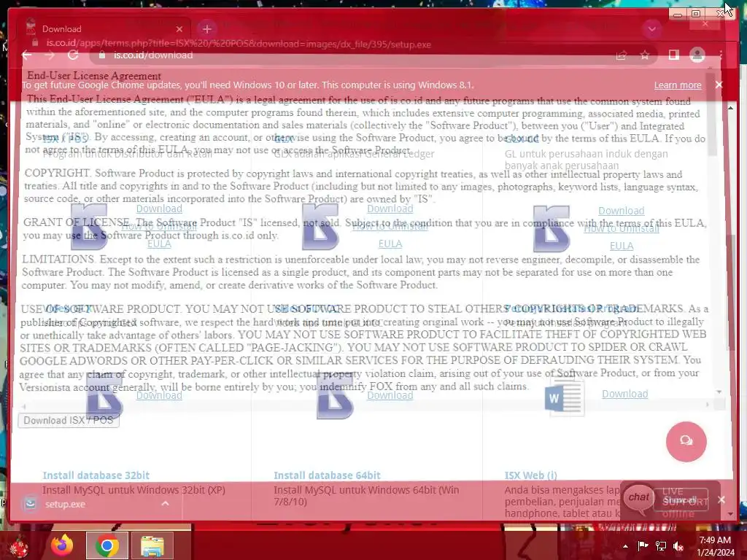Open network icon in system tray
747x560 pixels.
pyautogui.click(x=661, y=546)
